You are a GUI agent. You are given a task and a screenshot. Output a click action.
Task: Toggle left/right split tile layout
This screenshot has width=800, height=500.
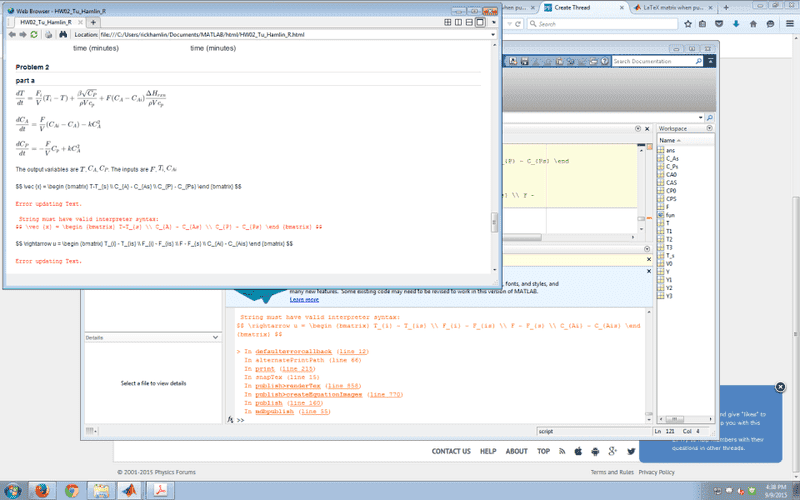(x=457, y=21)
